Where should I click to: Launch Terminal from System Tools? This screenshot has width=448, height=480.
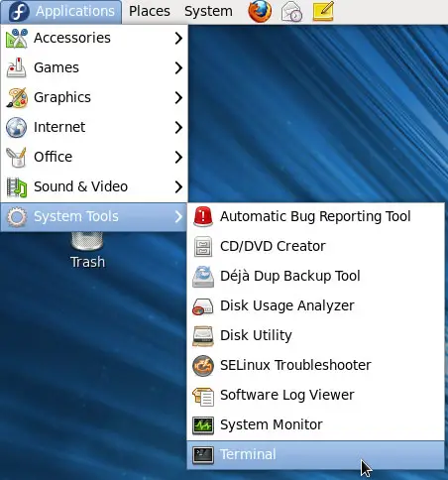point(315,454)
